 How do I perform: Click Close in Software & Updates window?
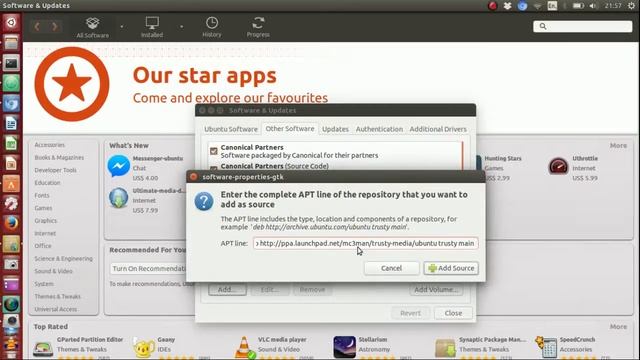453,313
